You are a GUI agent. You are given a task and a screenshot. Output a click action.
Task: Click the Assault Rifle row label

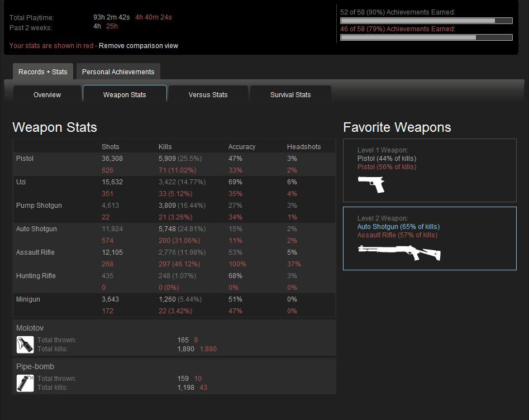[35, 252]
